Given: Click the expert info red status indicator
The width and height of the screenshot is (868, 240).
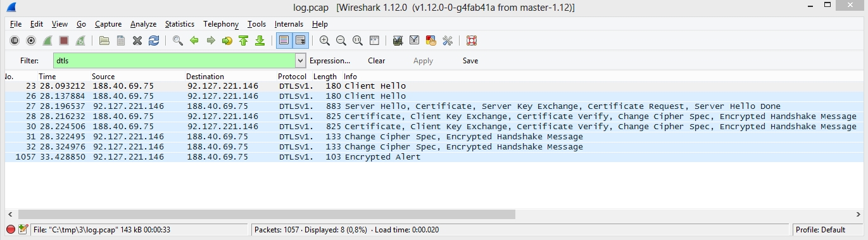Looking at the screenshot, I should pos(11,229).
